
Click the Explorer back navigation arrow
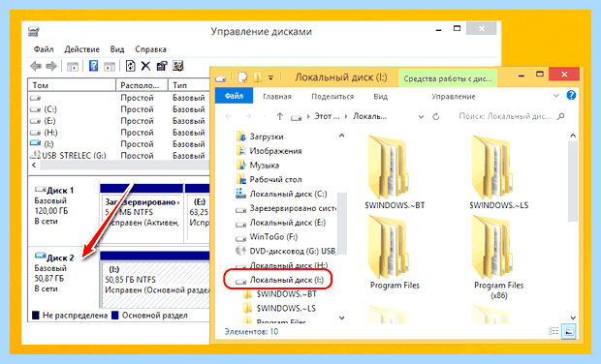[229, 116]
